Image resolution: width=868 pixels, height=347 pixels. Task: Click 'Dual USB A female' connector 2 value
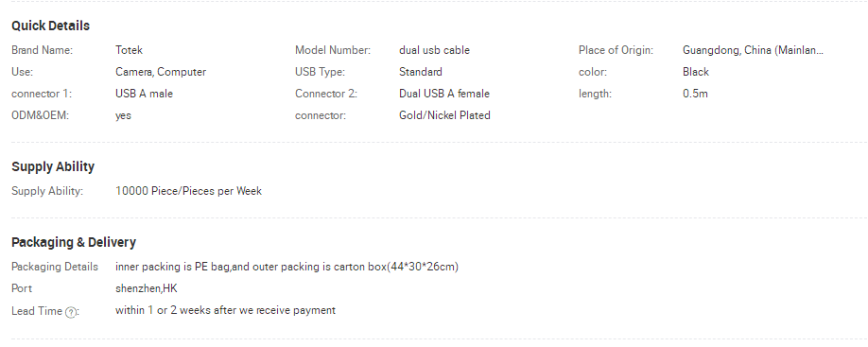[x=444, y=94]
